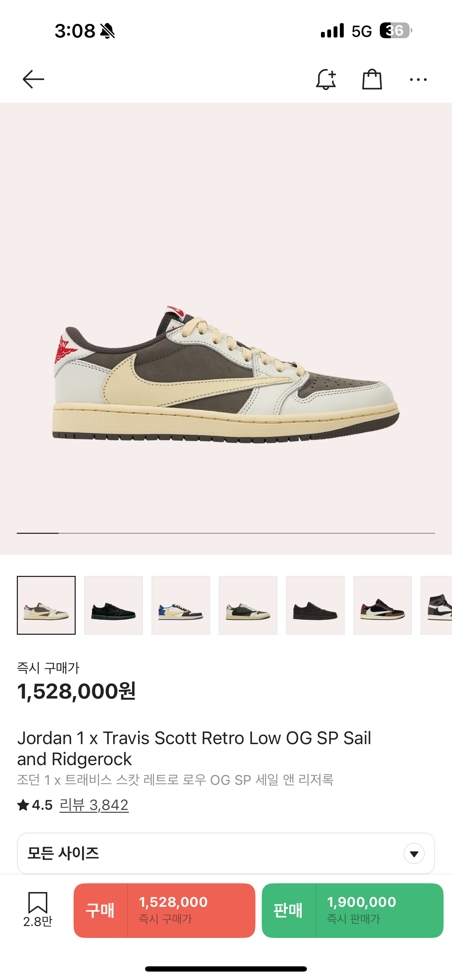
Task: Select the blue-accent sneaker thumbnail
Action: click(181, 605)
